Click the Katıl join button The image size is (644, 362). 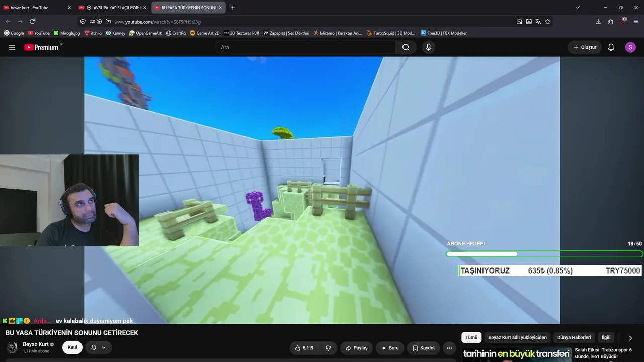72,347
